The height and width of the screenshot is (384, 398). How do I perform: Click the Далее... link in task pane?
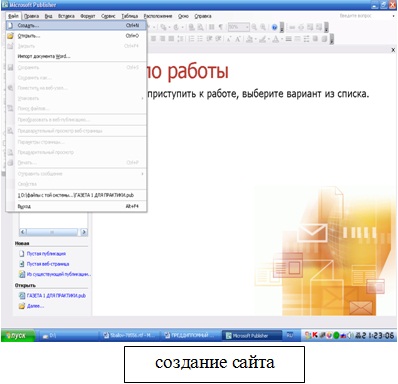pos(35,306)
